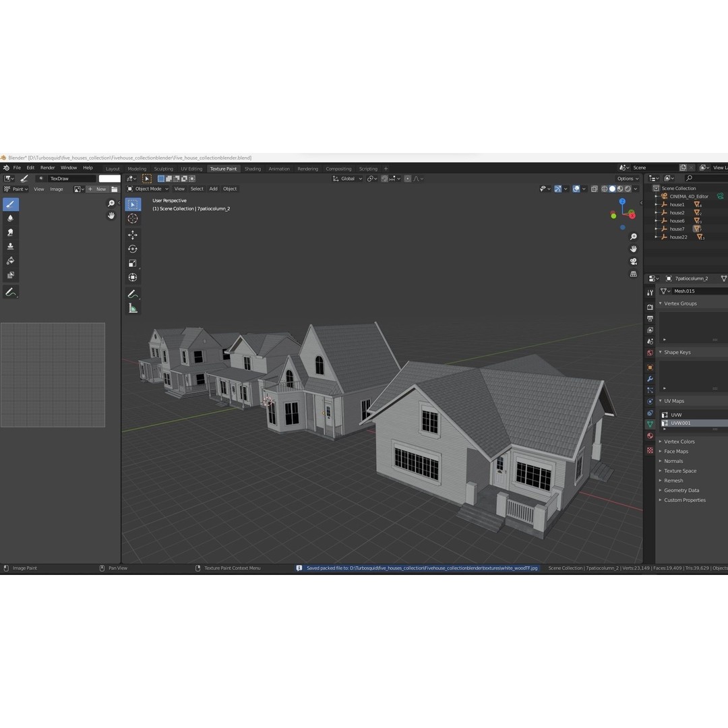The width and height of the screenshot is (728, 728).
Task: Open the Global transform orientation dropdown
Action: pos(348,178)
